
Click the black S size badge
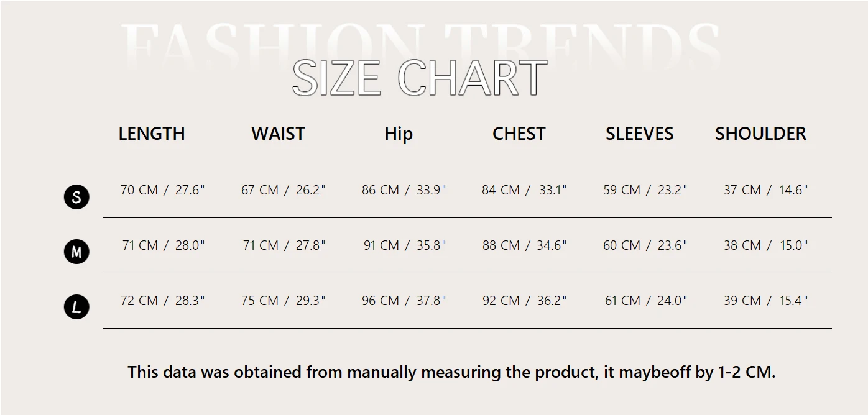pos(76,197)
